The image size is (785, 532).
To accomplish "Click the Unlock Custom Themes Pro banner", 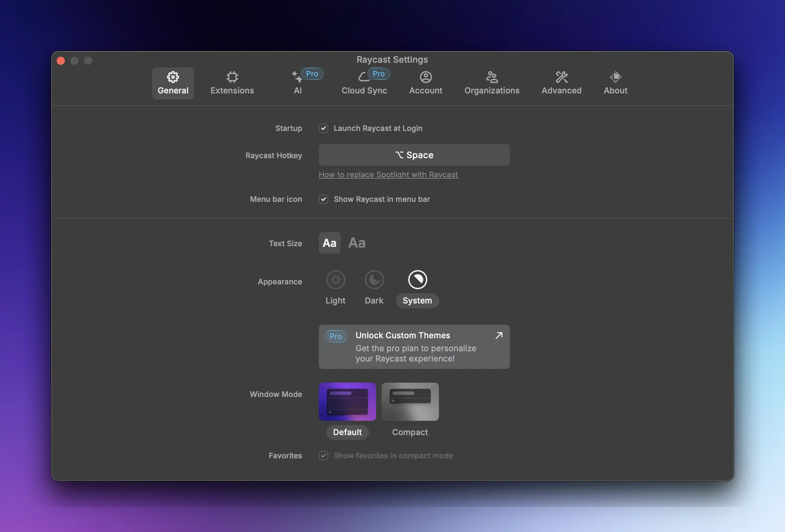I will 413,346.
